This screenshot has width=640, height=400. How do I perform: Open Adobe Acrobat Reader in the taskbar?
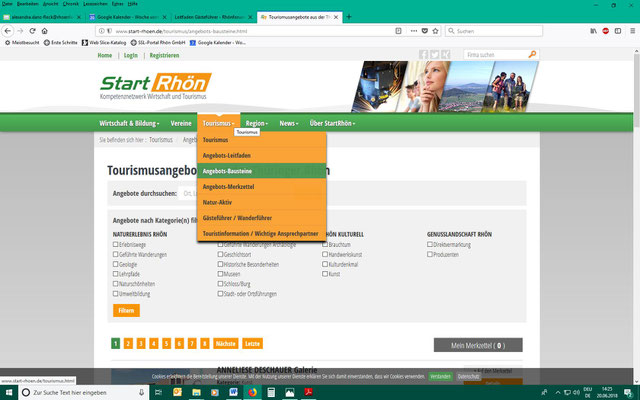[x=308, y=392]
